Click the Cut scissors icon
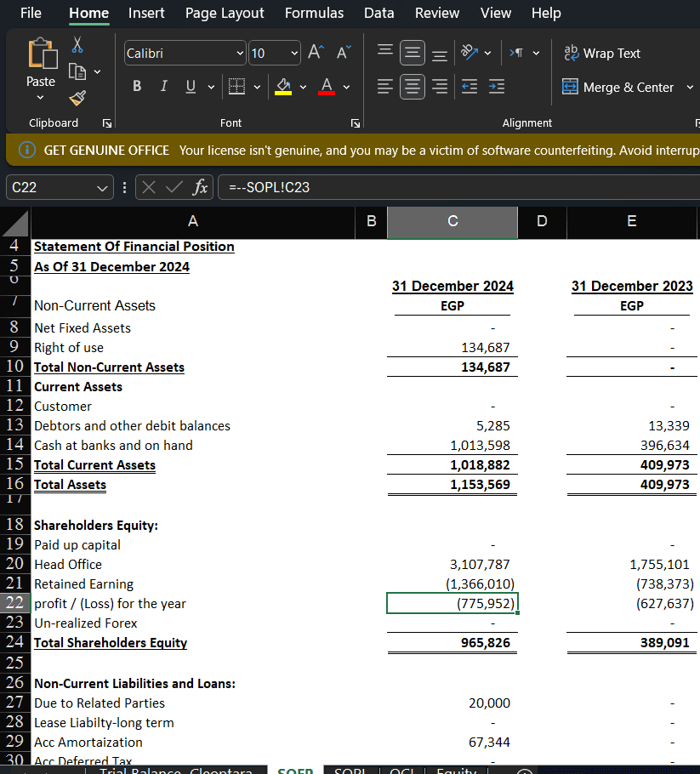This screenshot has width=700, height=774. pos(77,44)
